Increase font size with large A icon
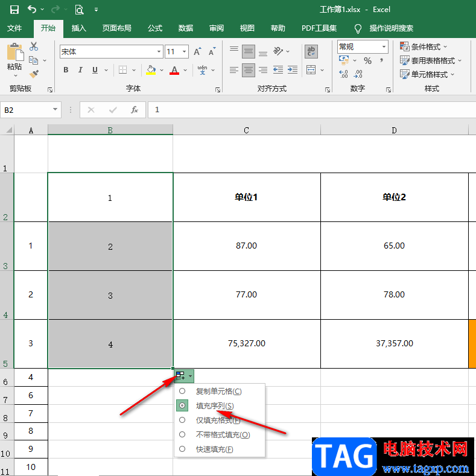The height and width of the screenshot is (476, 476). (197, 52)
